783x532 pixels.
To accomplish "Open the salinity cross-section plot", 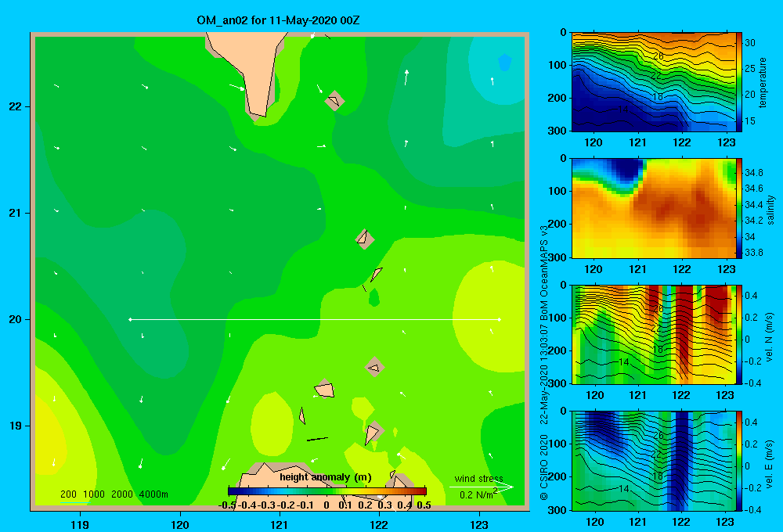I will 653,208.
